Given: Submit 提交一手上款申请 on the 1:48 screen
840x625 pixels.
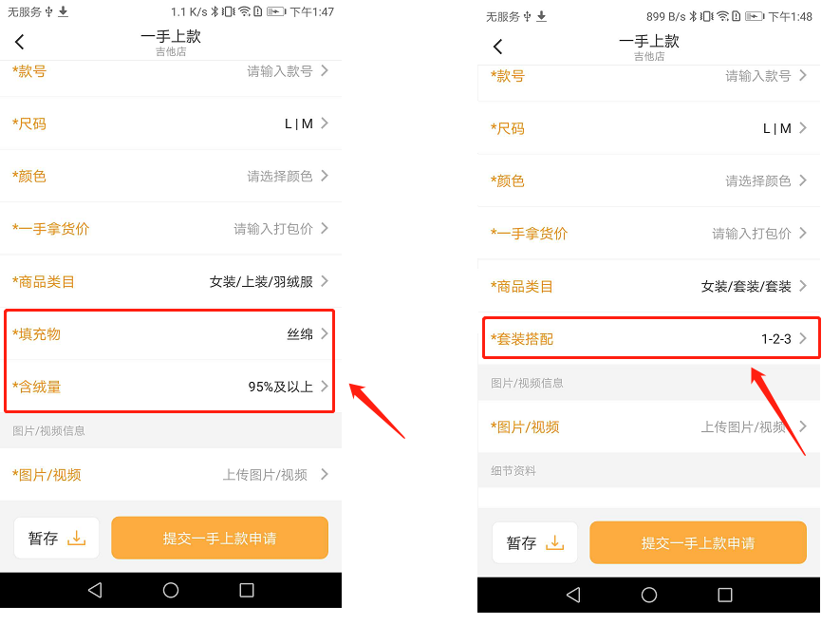Looking at the screenshot, I should (698, 542).
